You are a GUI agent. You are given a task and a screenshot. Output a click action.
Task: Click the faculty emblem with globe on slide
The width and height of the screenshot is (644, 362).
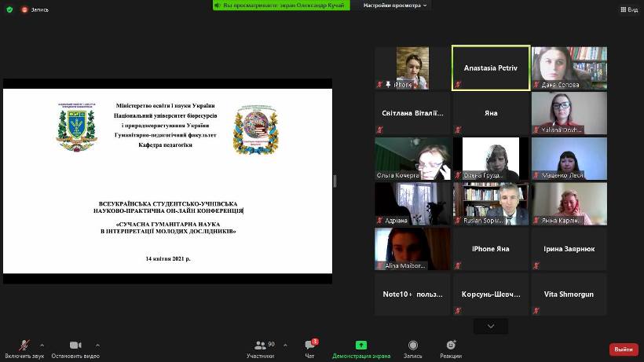[x=256, y=130]
